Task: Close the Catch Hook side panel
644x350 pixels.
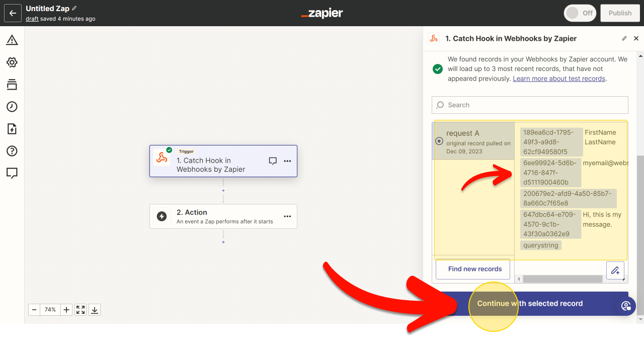Action: pos(636,38)
